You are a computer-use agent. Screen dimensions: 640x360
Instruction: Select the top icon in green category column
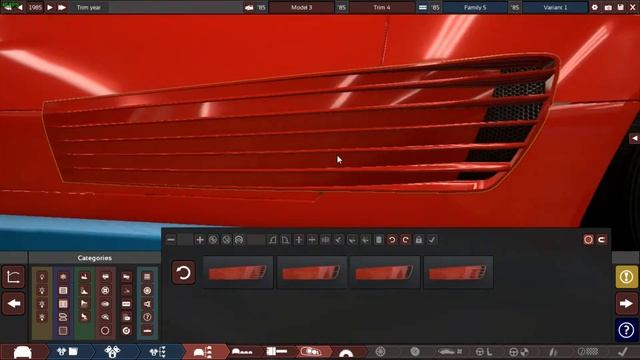click(84, 277)
